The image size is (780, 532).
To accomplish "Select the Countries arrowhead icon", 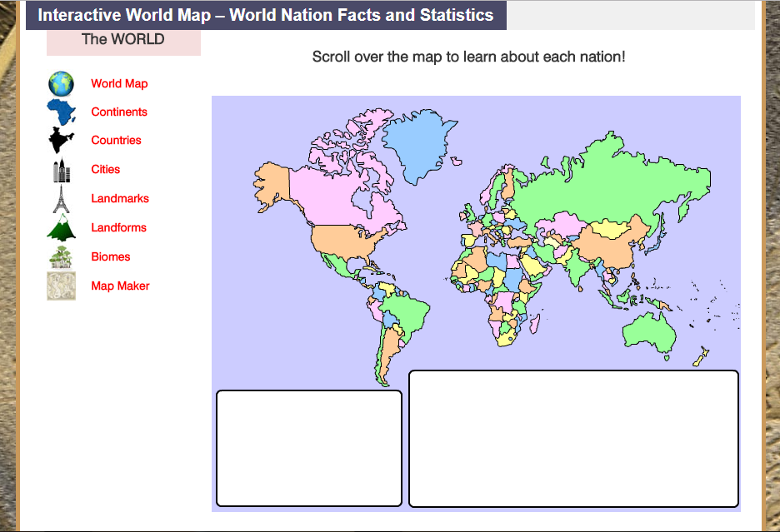I will [x=60, y=140].
